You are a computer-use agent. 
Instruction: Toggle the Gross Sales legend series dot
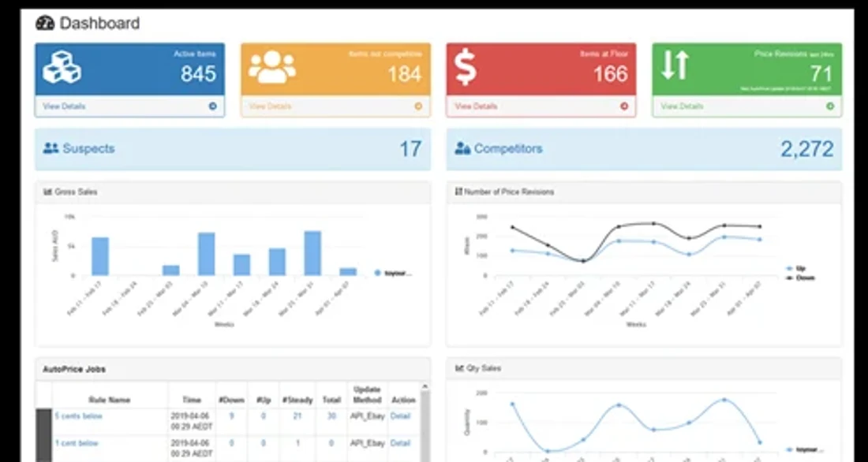coord(377,273)
